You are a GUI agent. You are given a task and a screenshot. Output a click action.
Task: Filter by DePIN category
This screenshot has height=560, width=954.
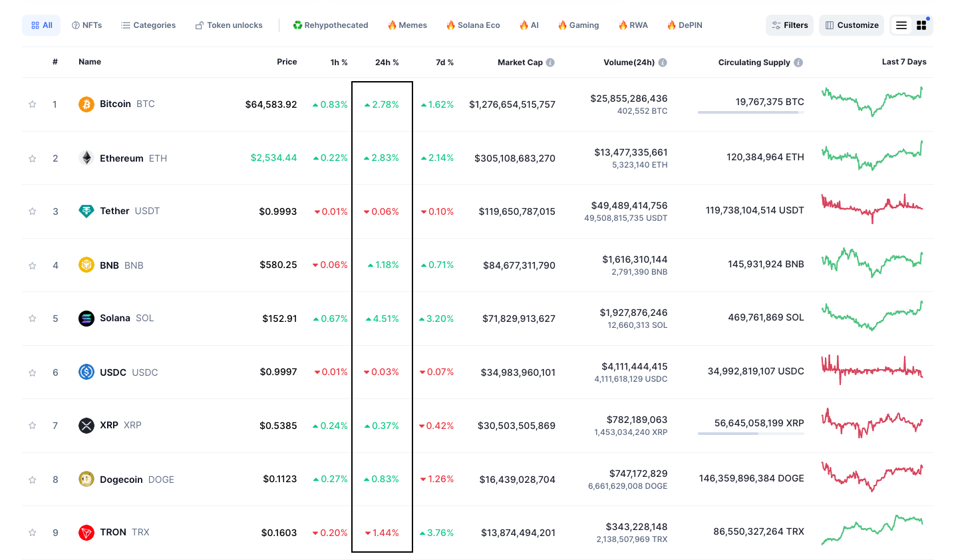(x=685, y=25)
